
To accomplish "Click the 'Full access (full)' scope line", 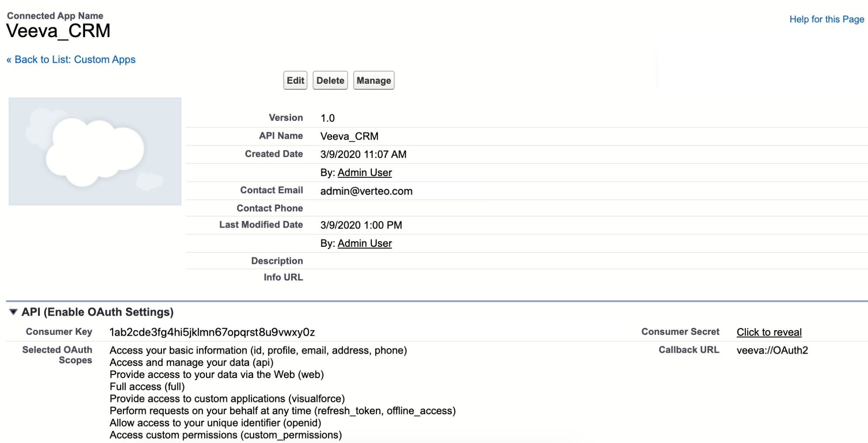I will (147, 387).
